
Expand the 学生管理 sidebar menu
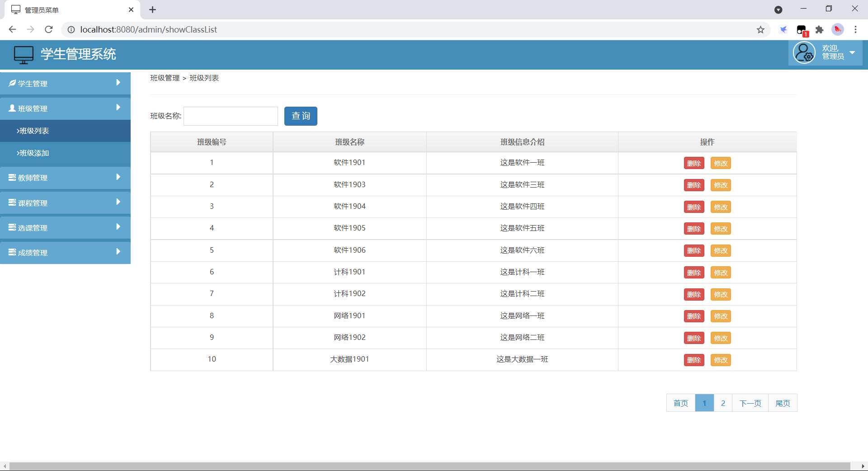pyautogui.click(x=65, y=83)
